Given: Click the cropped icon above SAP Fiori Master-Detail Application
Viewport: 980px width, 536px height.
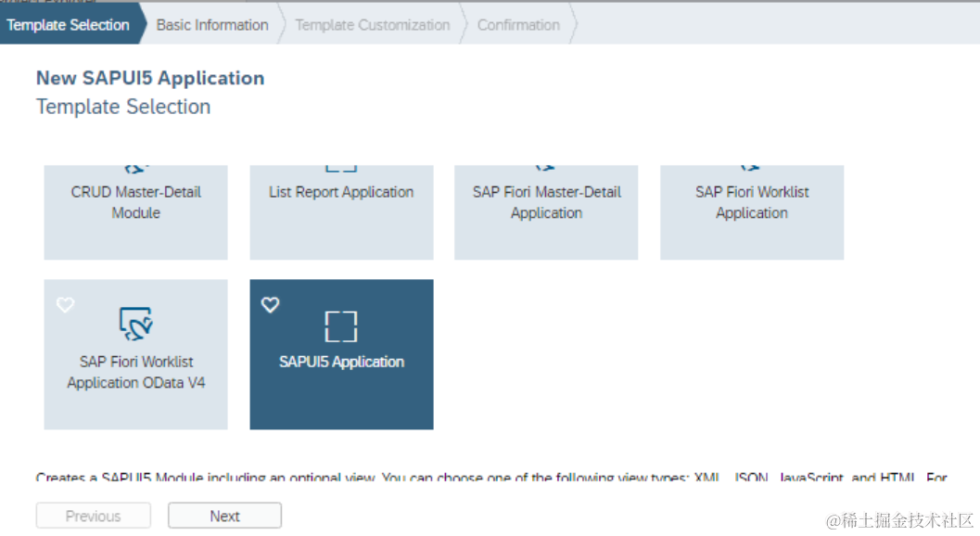Looking at the screenshot, I should point(546,169).
